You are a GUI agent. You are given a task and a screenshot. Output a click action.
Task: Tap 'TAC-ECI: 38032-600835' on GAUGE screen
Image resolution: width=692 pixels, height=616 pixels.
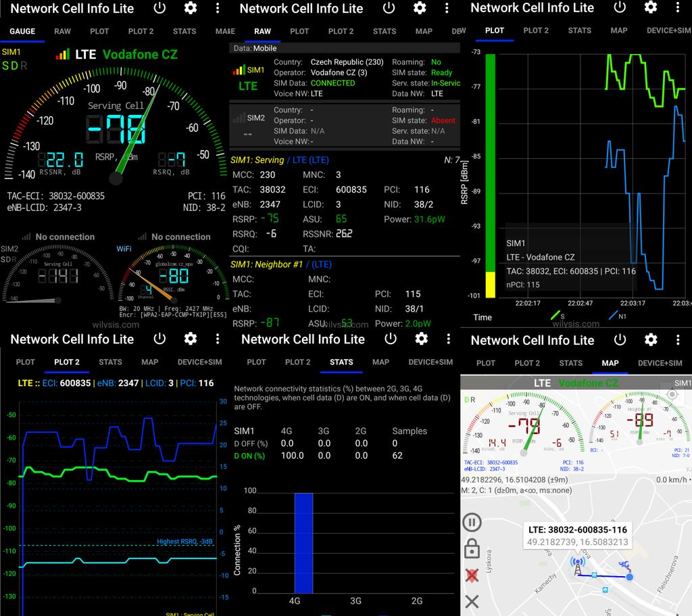[x=55, y=196]
